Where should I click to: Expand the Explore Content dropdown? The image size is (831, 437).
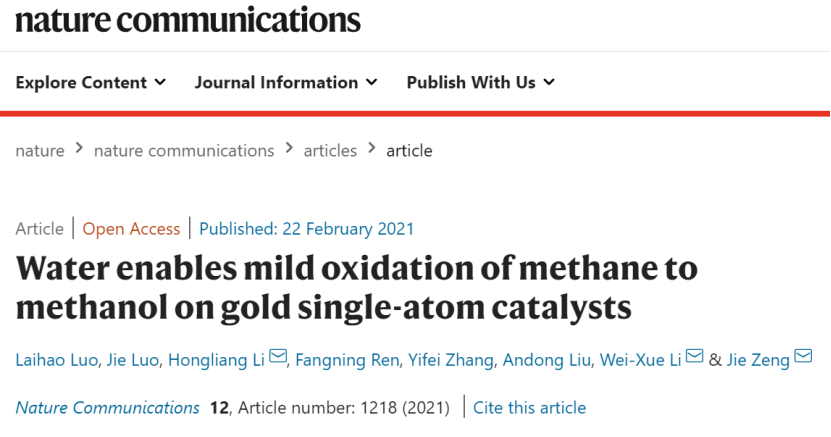click(x=91, y=83)
